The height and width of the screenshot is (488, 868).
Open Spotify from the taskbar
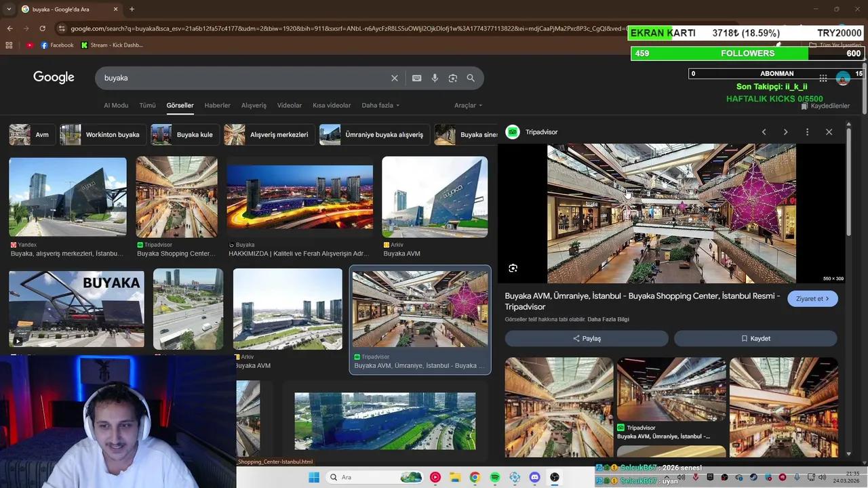(x=495, y=477)
